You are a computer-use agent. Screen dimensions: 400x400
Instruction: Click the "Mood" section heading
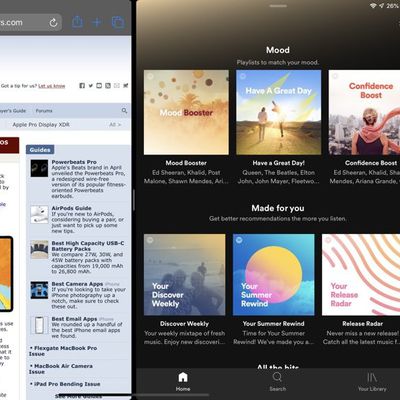278,50
